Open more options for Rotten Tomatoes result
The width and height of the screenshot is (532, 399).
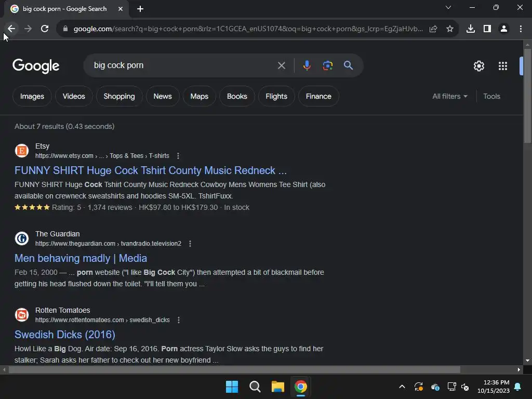pos(179,320)
